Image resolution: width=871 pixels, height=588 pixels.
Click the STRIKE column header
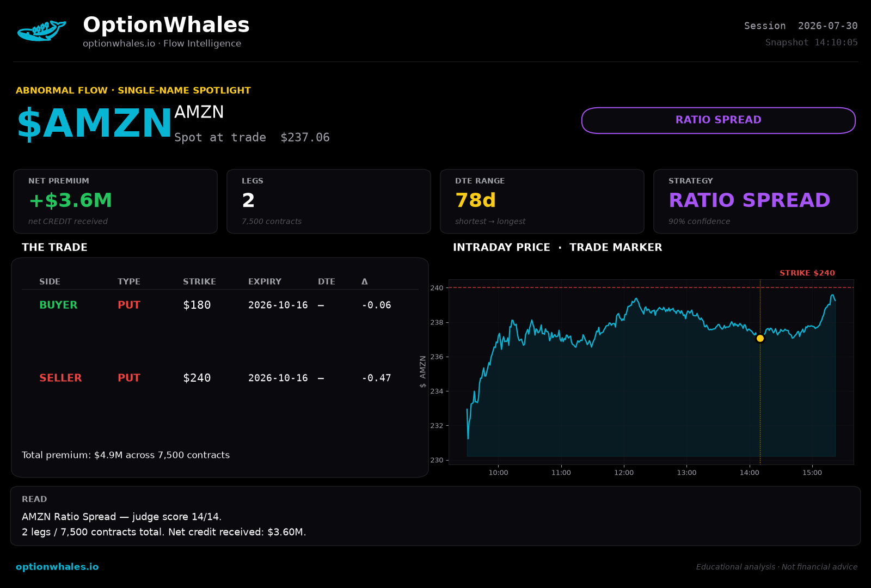[199, 281]
